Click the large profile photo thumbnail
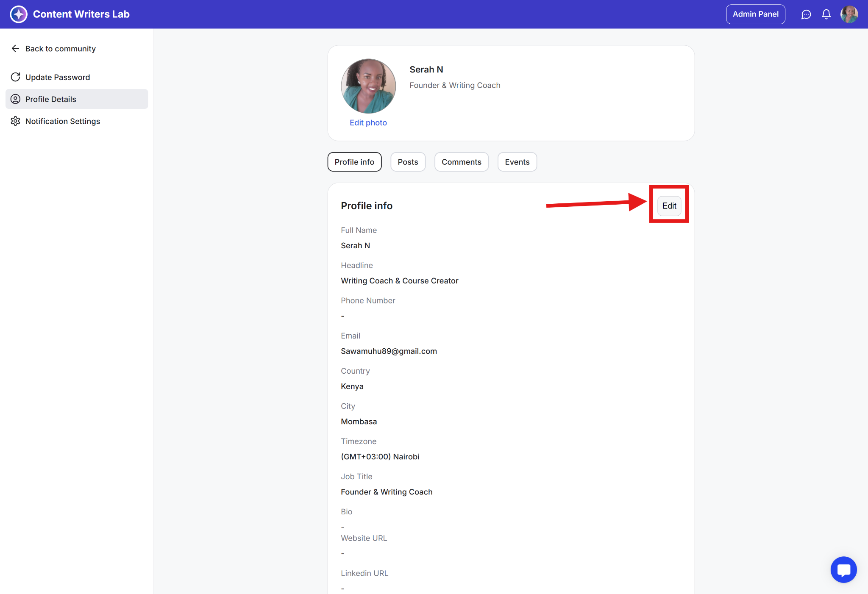 pos(368,86)
